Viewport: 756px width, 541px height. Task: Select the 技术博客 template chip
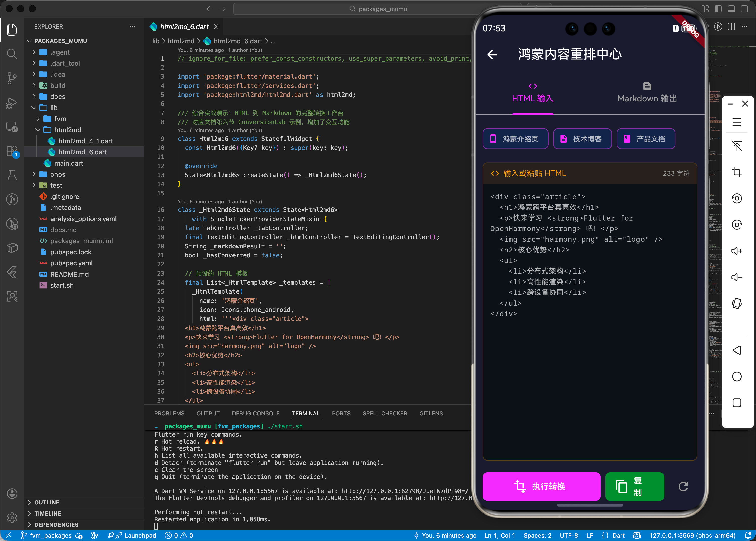pyautogui.click(x=582, y=139)
